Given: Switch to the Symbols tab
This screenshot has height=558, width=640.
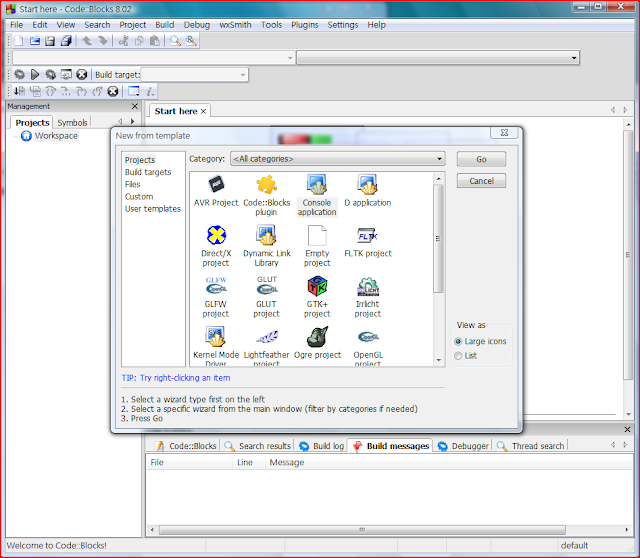Looking at the screenshot, I should tap(72, 122).
